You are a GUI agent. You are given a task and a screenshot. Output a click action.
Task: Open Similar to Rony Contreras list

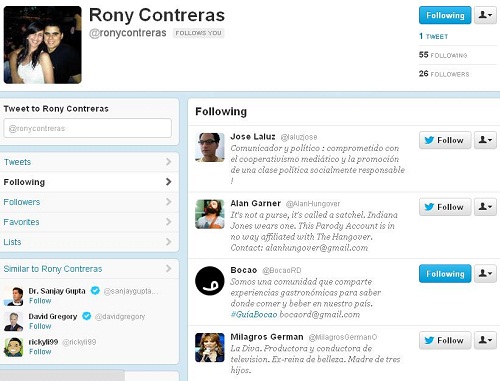[53, 269]
